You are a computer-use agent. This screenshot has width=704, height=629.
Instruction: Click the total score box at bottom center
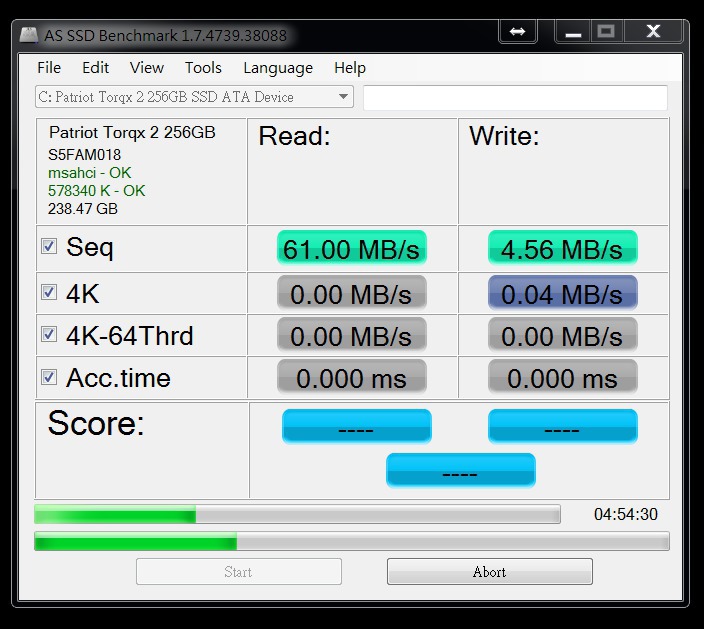pos(461,471)
